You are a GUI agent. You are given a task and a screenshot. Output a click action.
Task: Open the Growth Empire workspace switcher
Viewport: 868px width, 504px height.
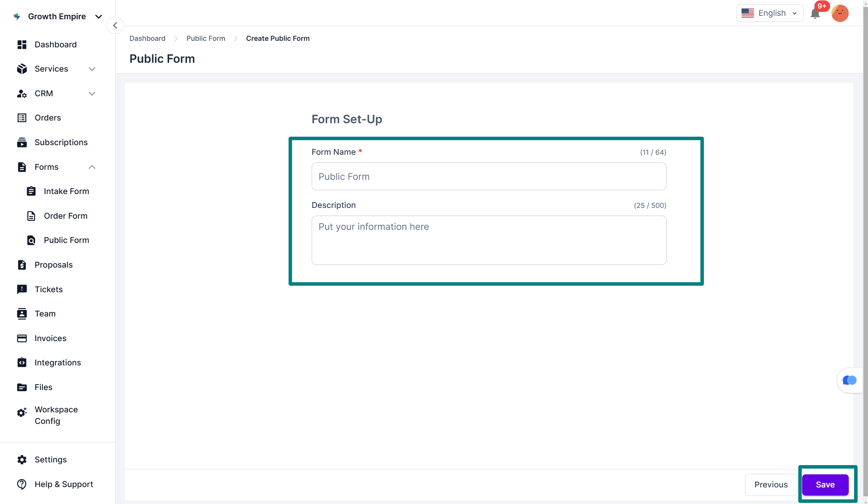(58, 17)
